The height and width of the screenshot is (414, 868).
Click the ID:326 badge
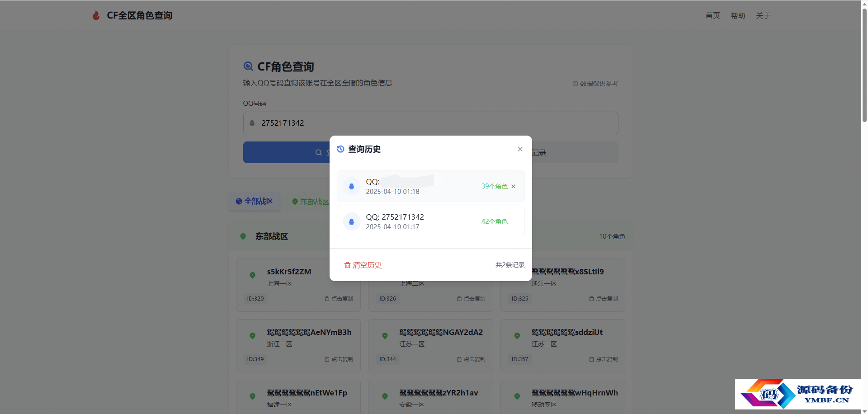[387, 299]
